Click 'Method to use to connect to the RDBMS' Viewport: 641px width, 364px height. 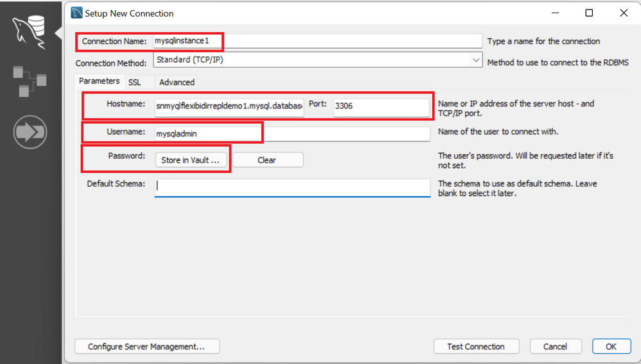[558, 62]
